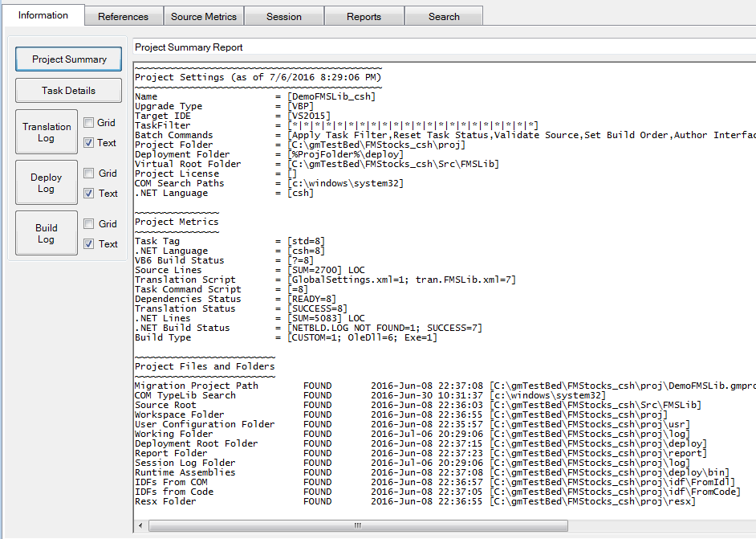Open the Translation Log
Image resolution: width=756 pixels, height=539 pixels.
coord(47,133)
